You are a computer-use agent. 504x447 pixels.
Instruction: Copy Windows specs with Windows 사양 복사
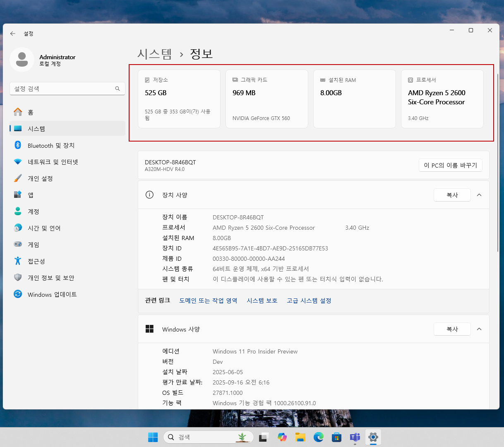(452, 329)
